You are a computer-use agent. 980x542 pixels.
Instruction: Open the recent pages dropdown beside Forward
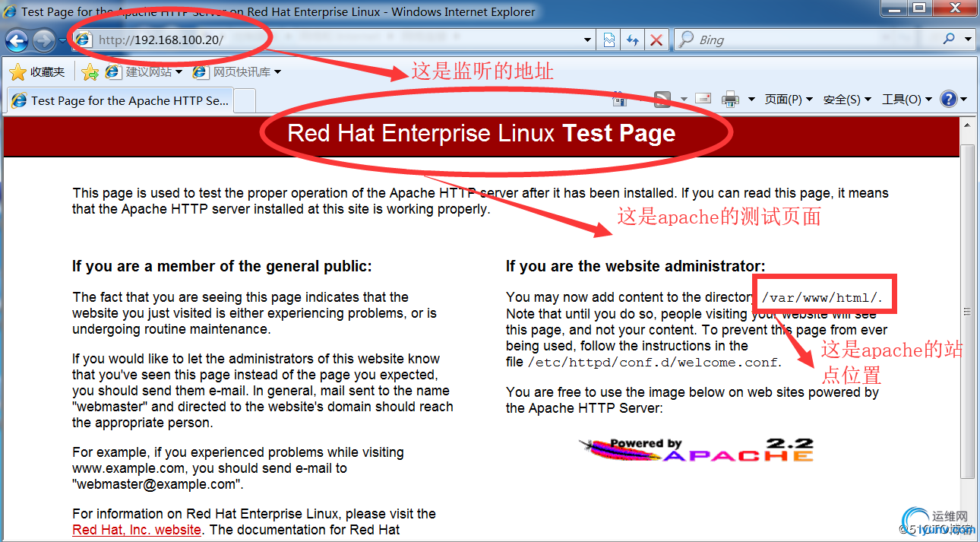62,40
